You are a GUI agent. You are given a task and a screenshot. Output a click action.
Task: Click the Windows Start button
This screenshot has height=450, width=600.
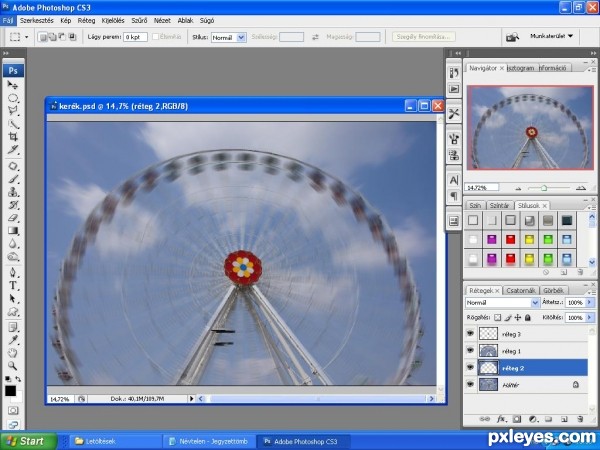click(x=29, y=441)
